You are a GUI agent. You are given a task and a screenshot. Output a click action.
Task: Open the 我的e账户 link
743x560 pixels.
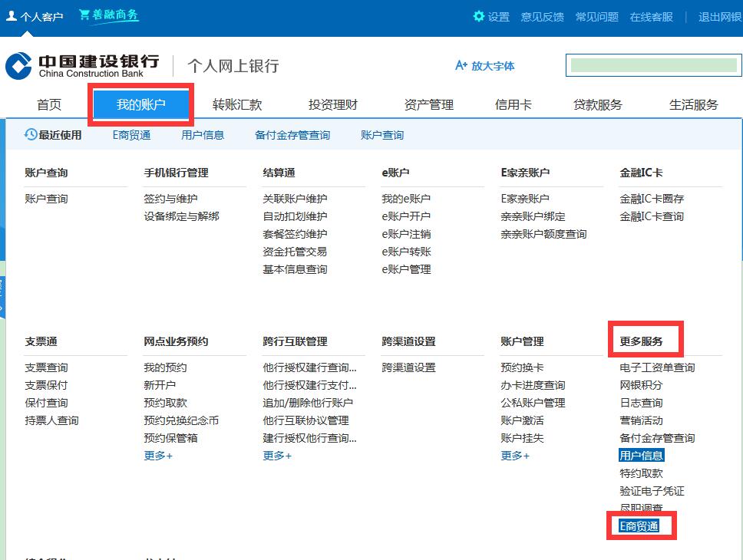click(406, 199)
